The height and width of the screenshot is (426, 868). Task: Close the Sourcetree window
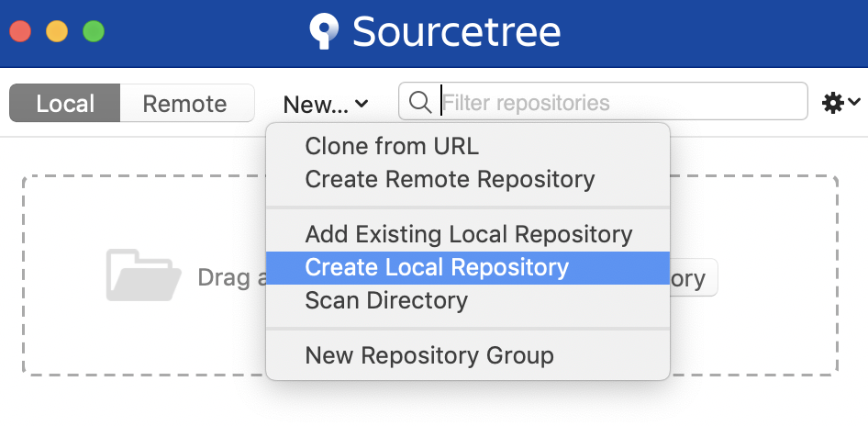pos(20,31)
